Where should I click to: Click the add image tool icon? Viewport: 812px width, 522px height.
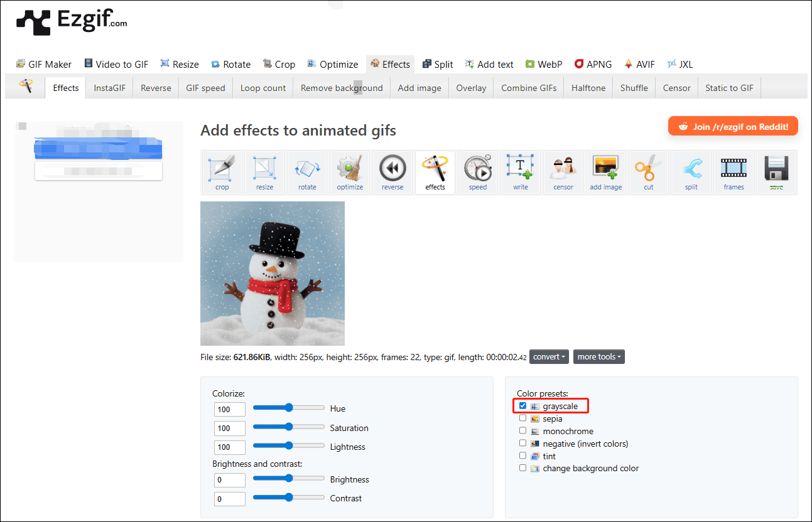[x=606, y=173]
